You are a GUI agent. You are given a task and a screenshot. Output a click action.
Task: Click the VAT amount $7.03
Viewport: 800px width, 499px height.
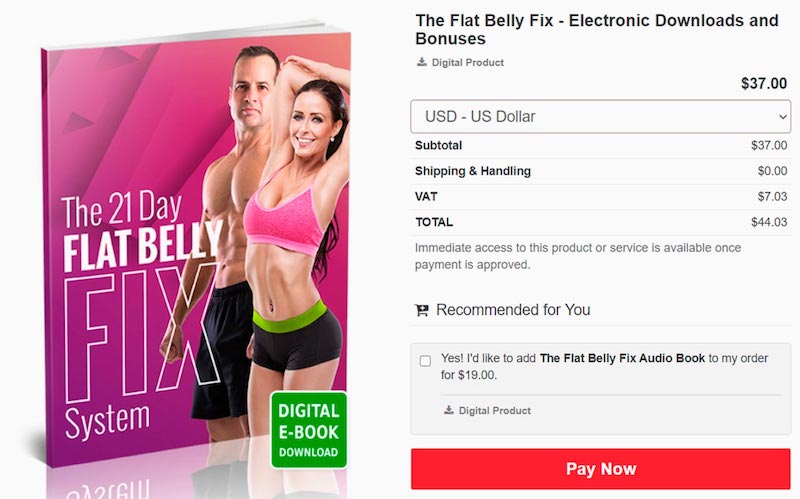click(772, 196)
